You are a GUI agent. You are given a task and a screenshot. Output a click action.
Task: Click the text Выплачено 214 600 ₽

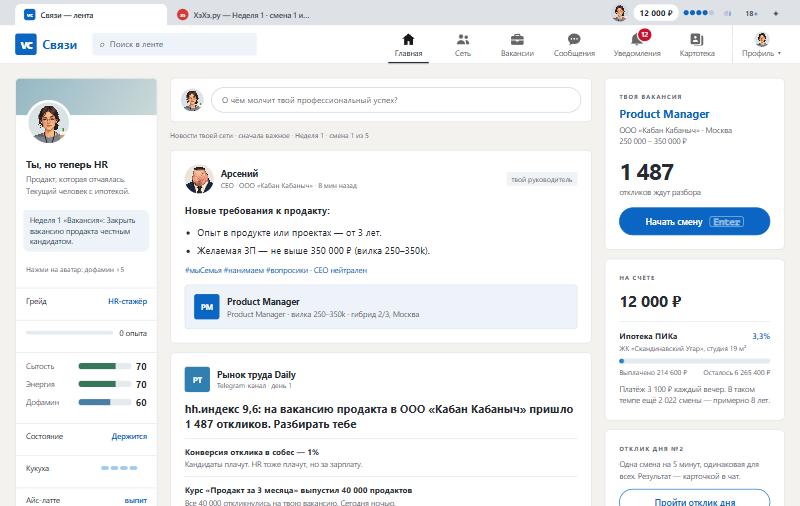pyautogui.click(x=653, y=372)
